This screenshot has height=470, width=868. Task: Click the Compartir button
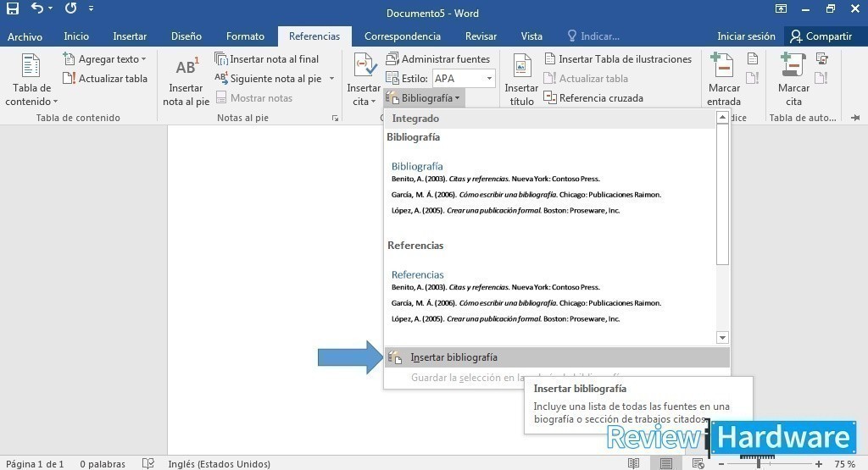click(821, 36)
